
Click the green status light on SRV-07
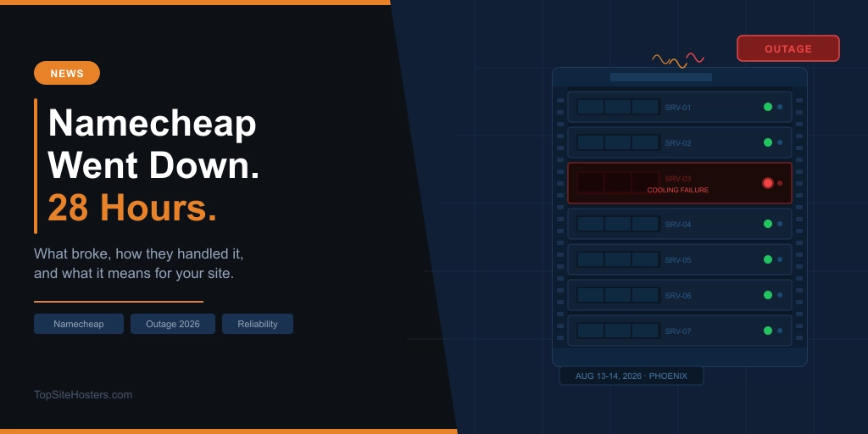pyautogui.click(x=768, y=331)
